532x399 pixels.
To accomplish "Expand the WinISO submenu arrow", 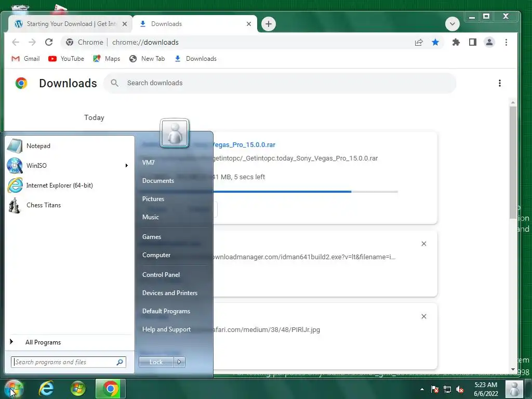I will point(127,166).
